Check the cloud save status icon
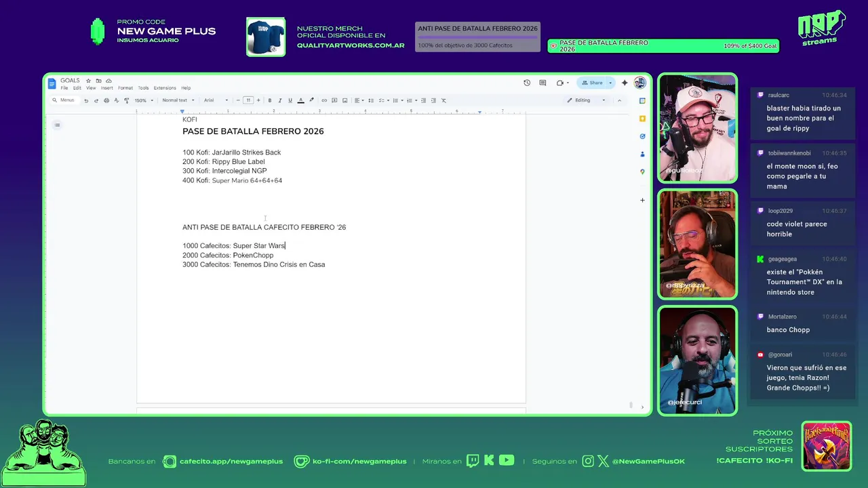Screen dimensions: 868x488 [108, 81]
